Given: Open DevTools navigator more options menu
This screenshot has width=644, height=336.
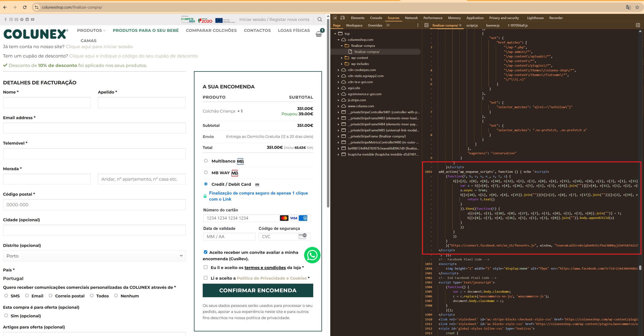Looking at the screenshot, I should click(418, 25).
